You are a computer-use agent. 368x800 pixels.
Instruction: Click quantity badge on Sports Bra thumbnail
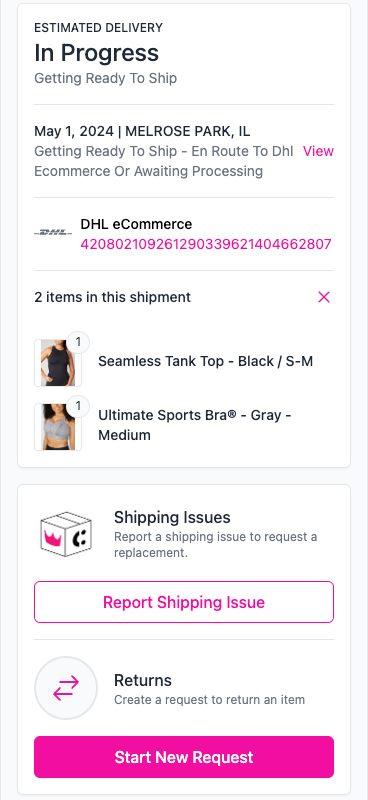pos(78,406)
